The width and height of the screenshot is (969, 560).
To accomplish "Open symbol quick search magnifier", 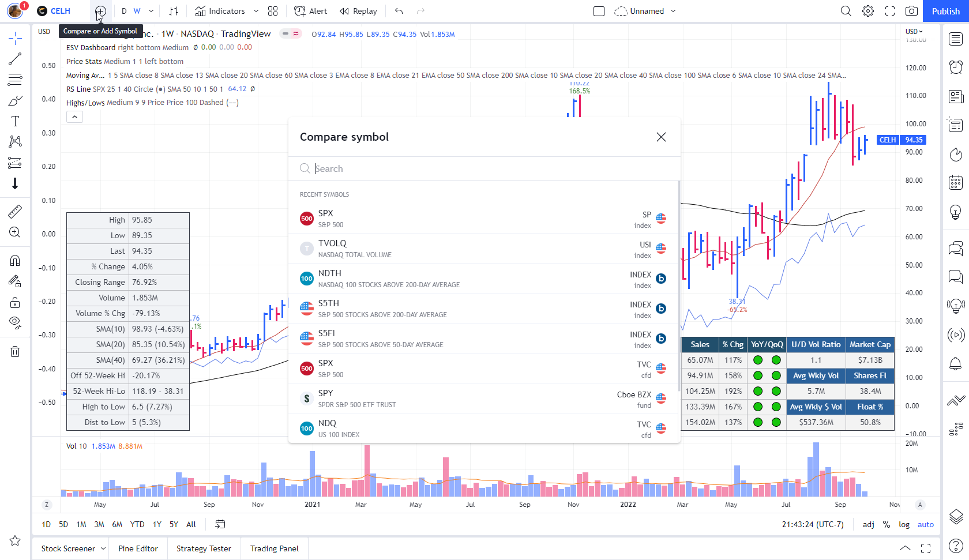I will (x=846, y=11).
